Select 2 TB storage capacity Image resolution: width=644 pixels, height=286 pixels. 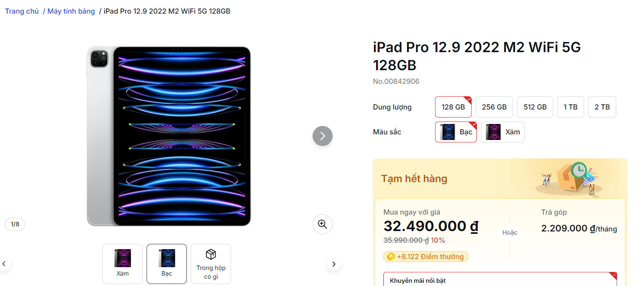tap(602, 107)
